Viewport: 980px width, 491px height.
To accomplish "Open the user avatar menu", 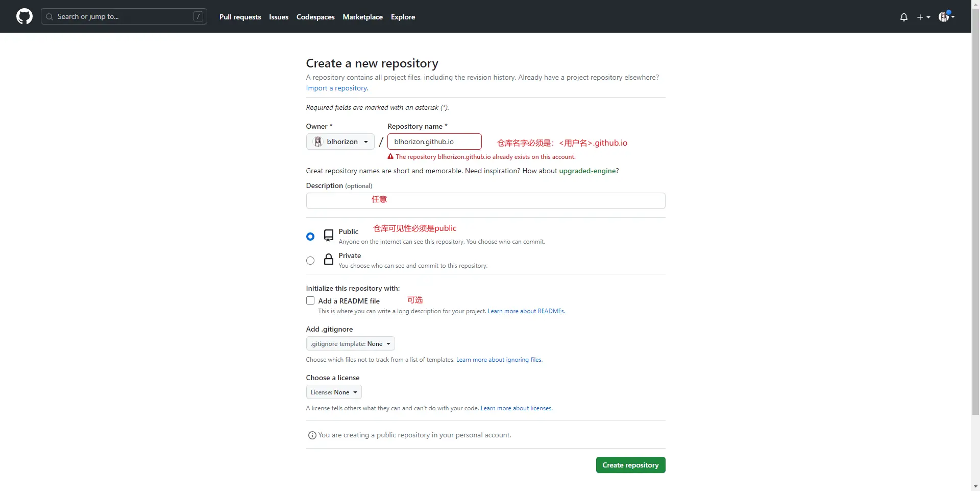I will coord(946,16).
